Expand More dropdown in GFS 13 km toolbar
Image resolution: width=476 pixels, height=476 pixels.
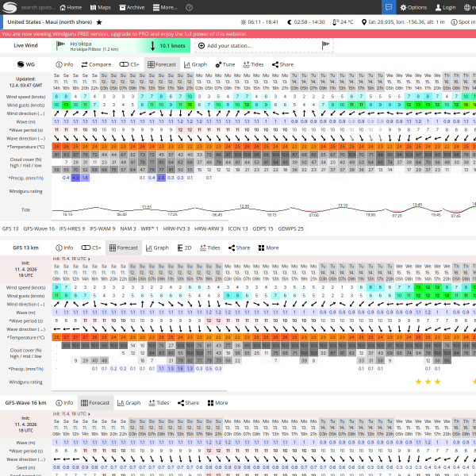click(268, 248)
